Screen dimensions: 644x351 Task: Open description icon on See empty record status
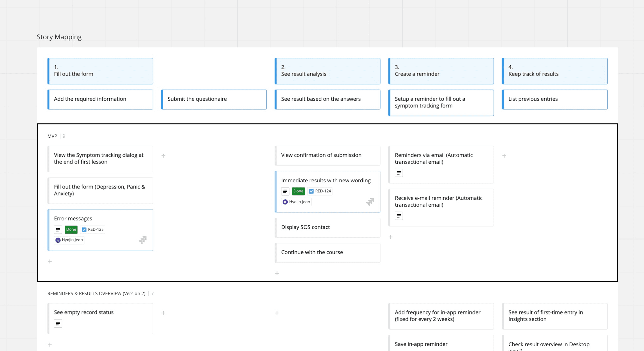(58, 324)
